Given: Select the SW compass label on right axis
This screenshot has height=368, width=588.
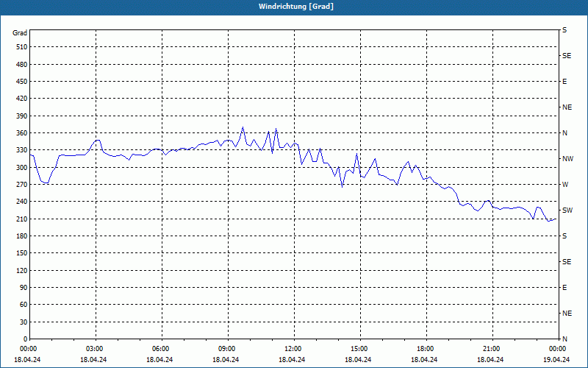Looking at the screenshot, I should (x=567, y=210).
